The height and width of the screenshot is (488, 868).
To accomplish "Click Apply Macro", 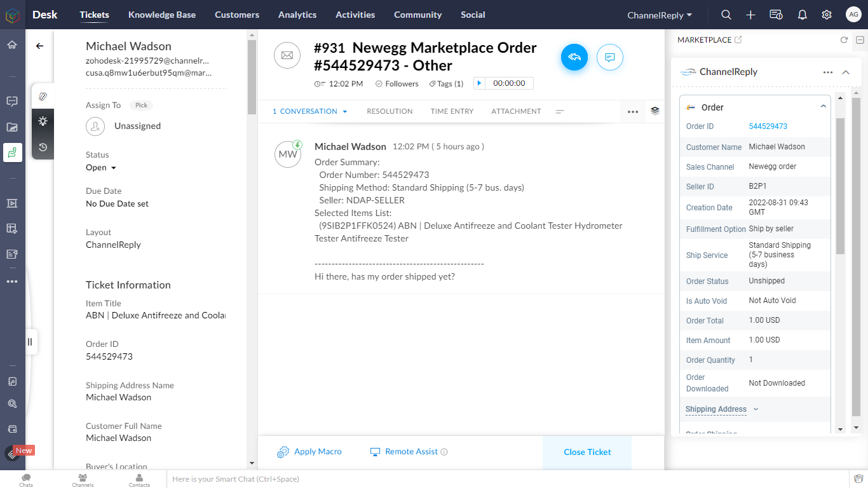I will point(309,452).
